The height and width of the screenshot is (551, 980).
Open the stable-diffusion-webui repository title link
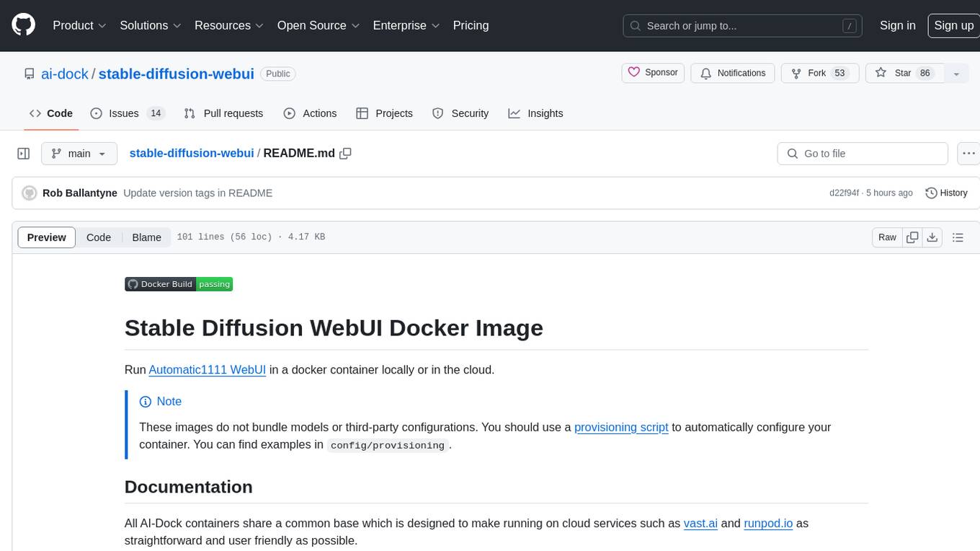(x=176, y=74)
